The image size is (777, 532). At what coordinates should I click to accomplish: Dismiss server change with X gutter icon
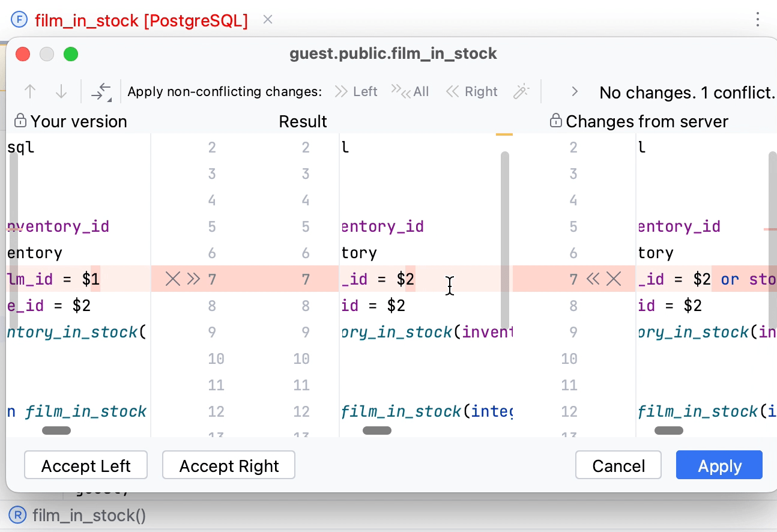point(614,279)
